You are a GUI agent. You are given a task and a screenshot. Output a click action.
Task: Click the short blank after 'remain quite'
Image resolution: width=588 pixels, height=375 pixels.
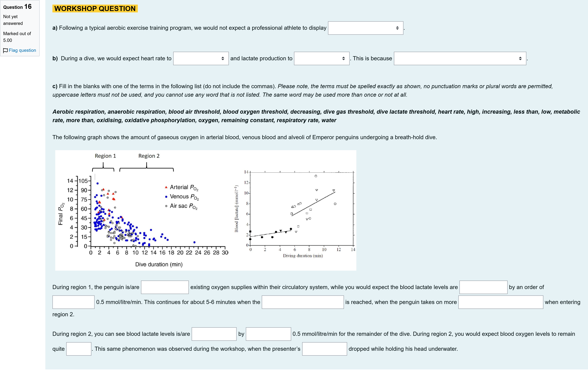(x=79, y=349)
